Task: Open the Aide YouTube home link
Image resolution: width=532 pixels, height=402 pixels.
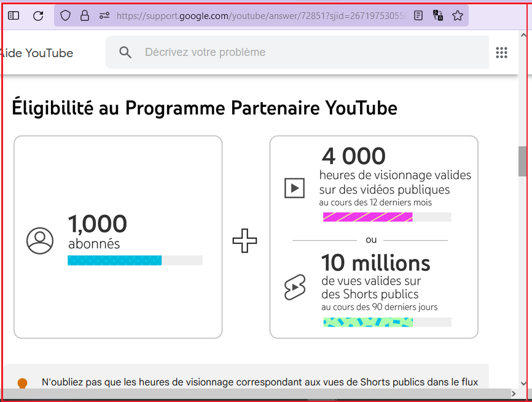Action: click(36, 53)
